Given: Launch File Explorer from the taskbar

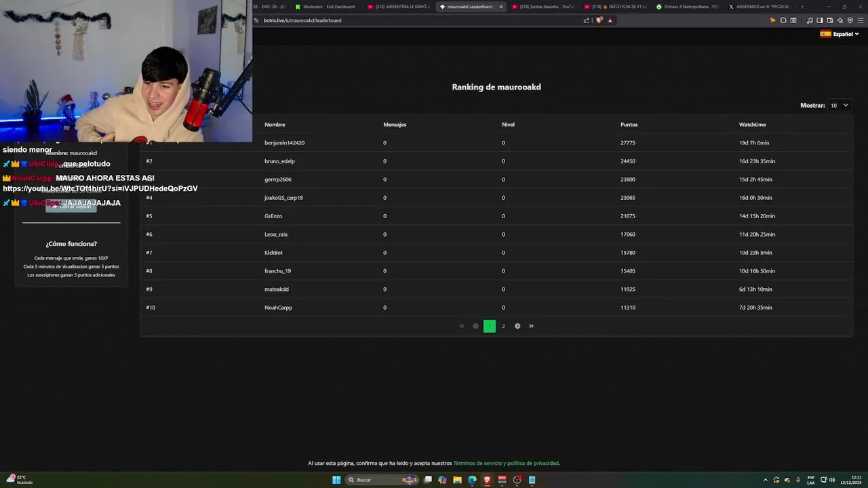Looking at the screenshot, I should 458,480.
